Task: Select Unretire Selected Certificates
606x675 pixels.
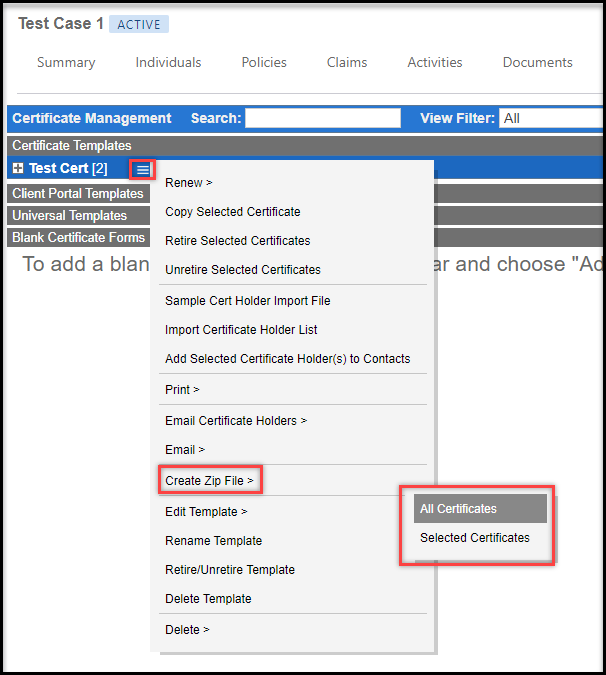Action: [x=243, y=269]
